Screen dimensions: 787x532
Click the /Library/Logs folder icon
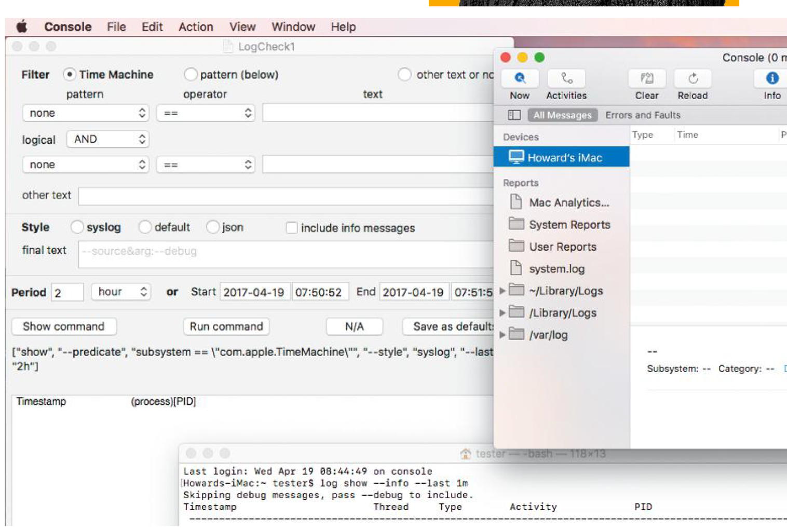tap(516, 312)
